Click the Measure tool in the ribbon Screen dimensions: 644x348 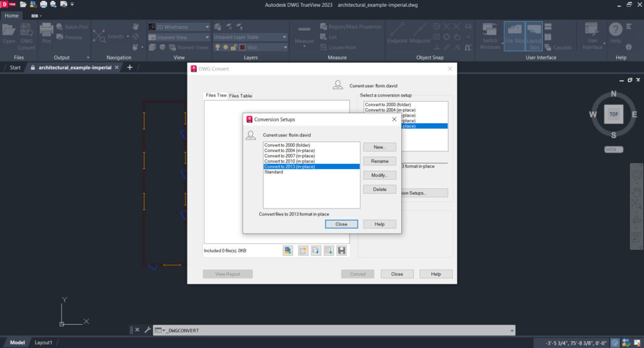point(304,35)
